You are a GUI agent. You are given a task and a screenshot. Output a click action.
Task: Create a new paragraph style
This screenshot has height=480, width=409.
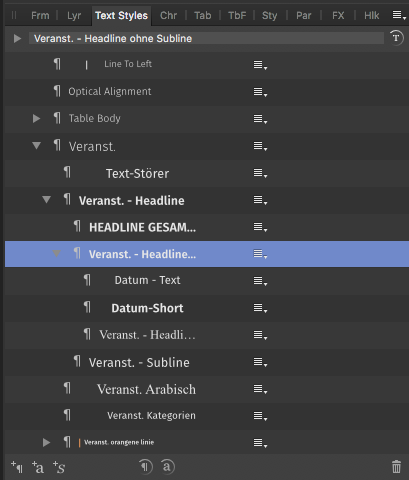coord(17,467)
